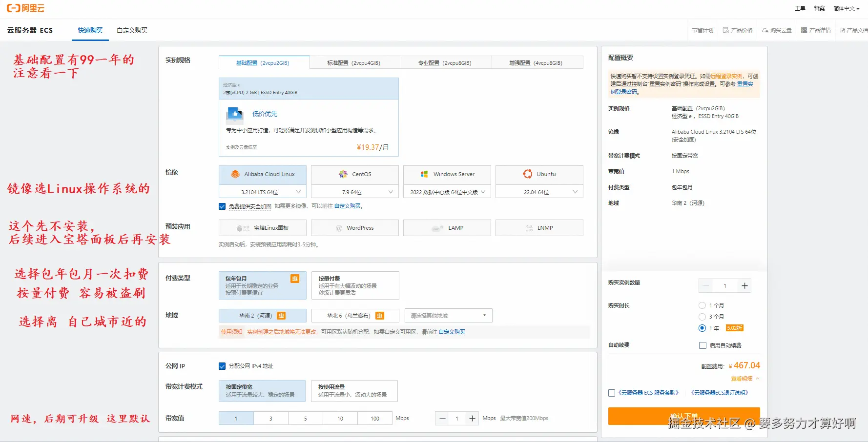Open Alibaba Cloud Linux 3.2104 LTS version dropdown
868x442 pixels.
pos(263,192)
